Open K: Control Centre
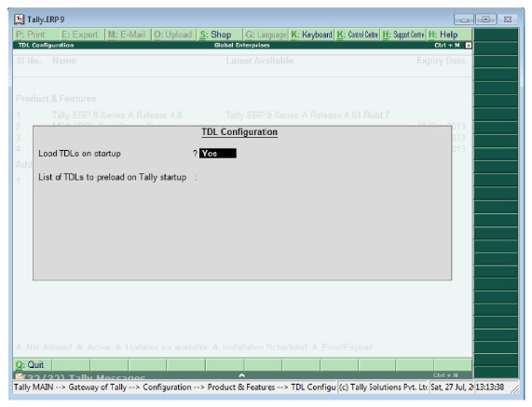 click(x=358, y=34)
